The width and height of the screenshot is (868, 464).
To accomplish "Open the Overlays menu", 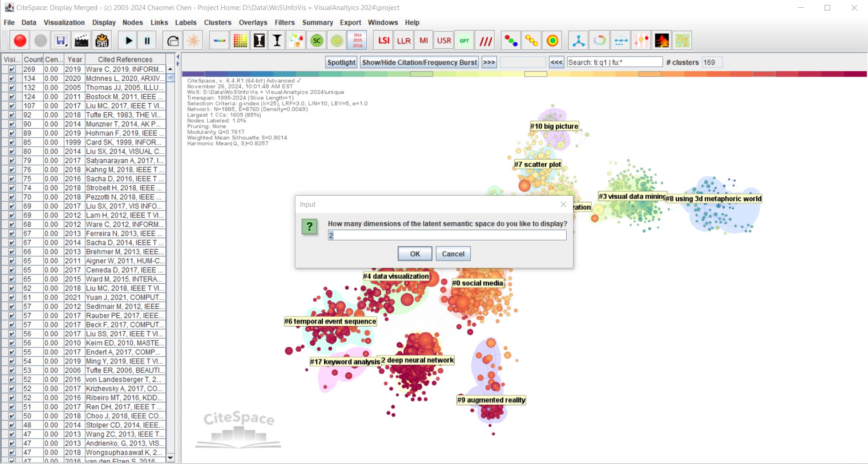I will (253, 22).
